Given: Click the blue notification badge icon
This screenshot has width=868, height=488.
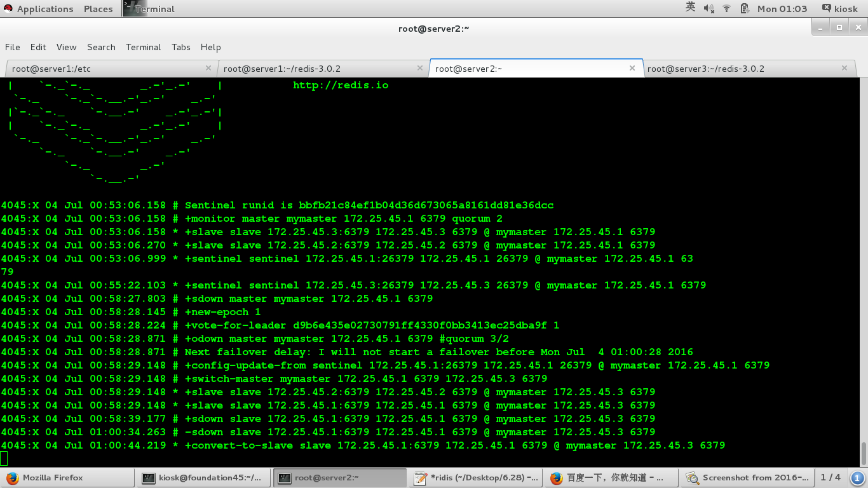Looking at the screenshot, I should click(857, 478).
